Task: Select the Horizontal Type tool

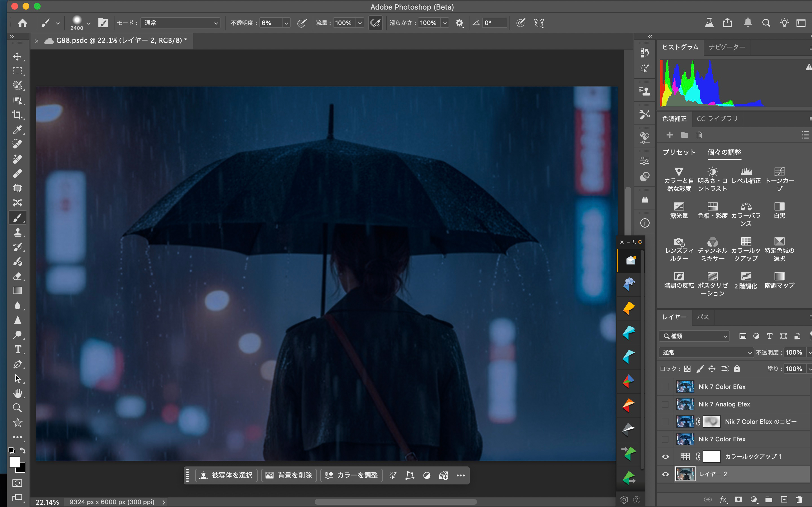Action: point(17,349)
